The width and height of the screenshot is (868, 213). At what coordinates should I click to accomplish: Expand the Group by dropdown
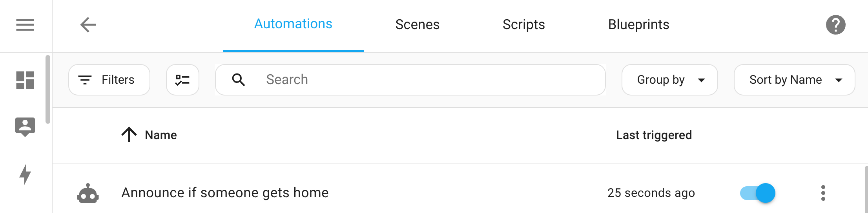[669, 80]
